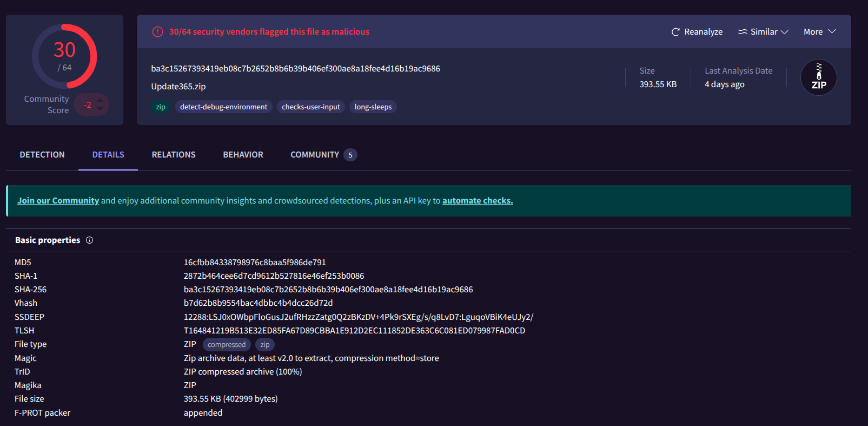Viewport: 868px width, 426px height.
Task: Click the ZIP file type icon
Action: point(818,77)
